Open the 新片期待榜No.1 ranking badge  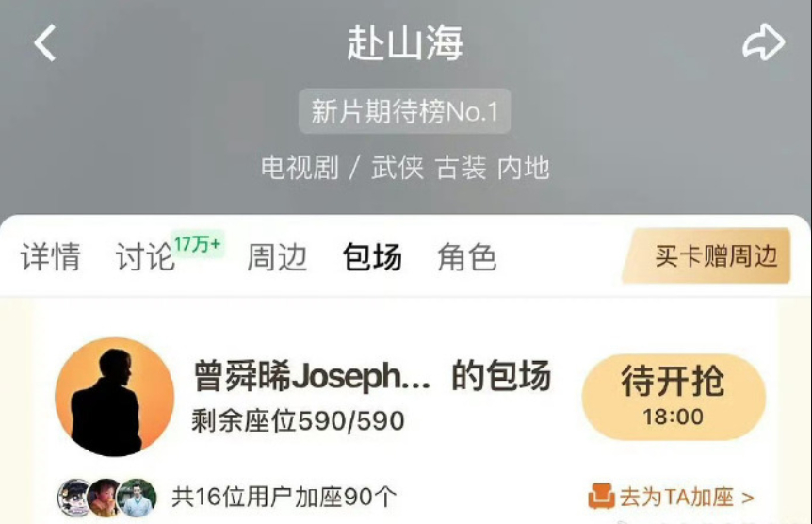[x=404, y=111]
